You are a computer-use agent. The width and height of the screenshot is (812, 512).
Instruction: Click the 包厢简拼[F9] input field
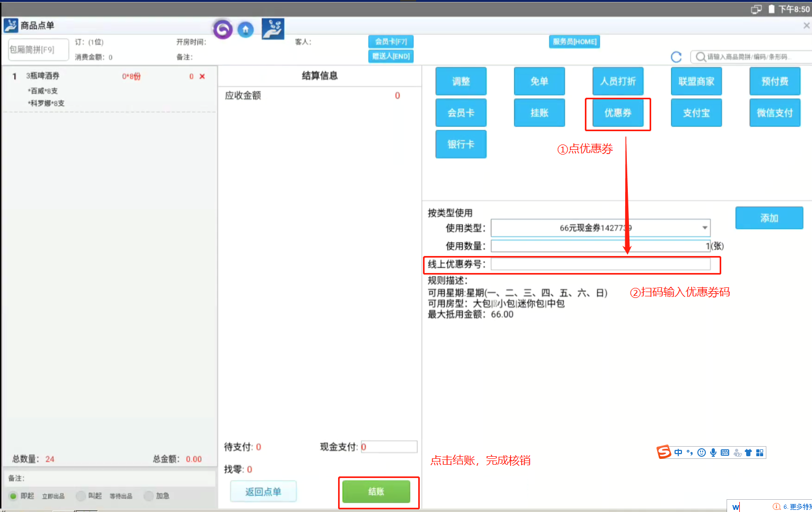pyautogui.click(x=38, y=49)
